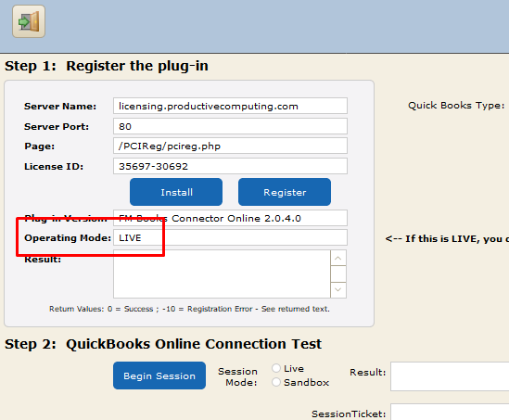Click the Quick Books Type label
The height and width of the screenshot is (420, 509).
(456, 106)
